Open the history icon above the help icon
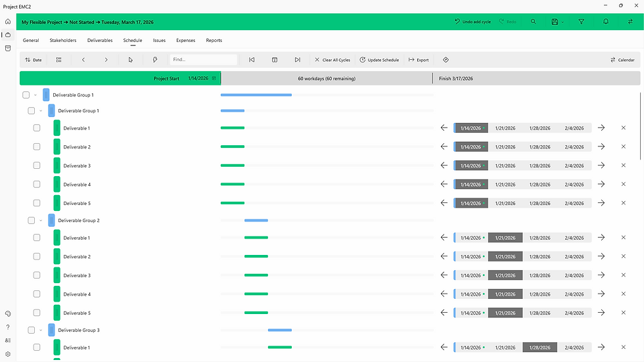 click(x=8, y=313)
